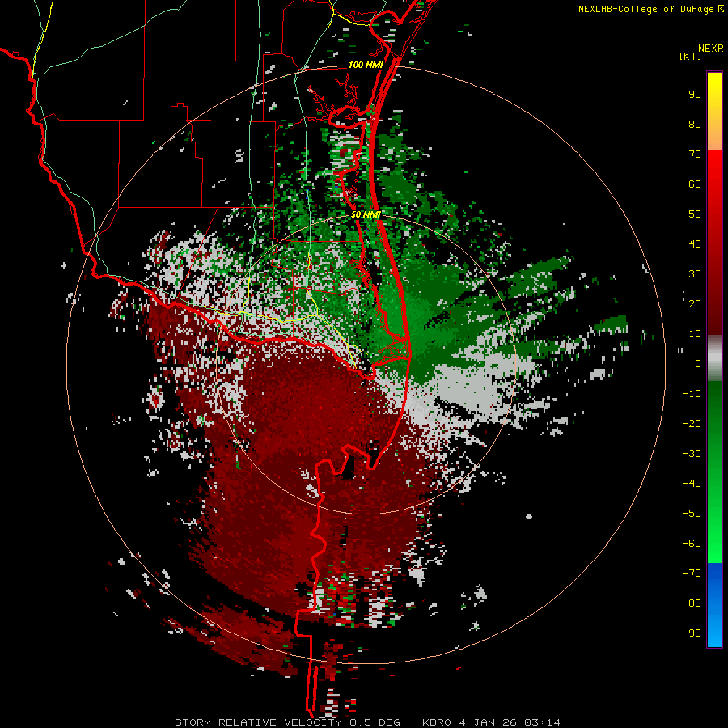Click the 80 value on velocity scale

point(695,125)
